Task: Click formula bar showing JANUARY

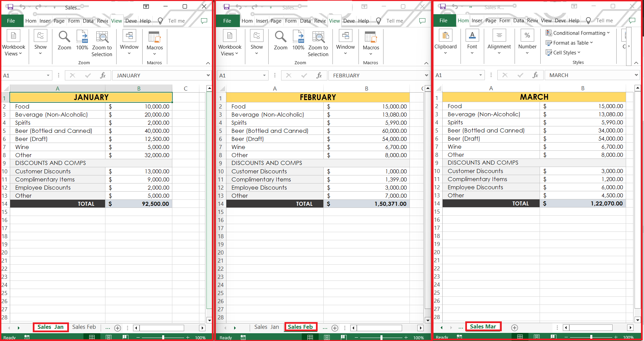Action: 159,75
